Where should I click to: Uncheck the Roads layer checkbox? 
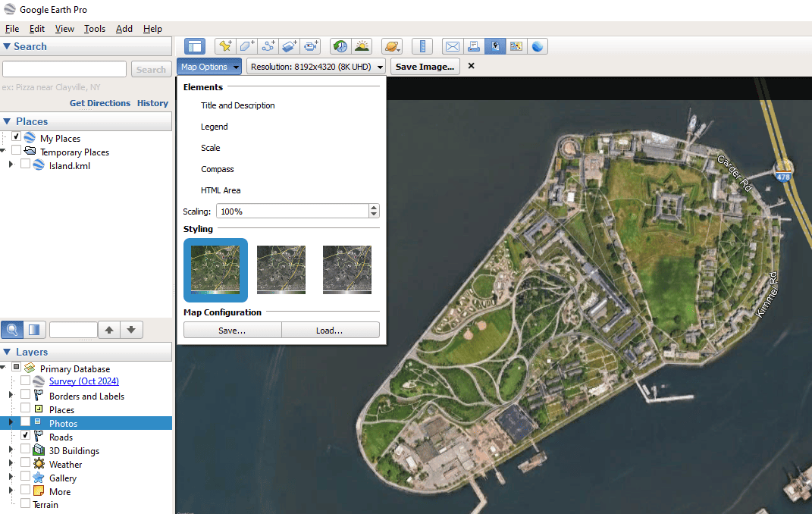click(26, 436)
